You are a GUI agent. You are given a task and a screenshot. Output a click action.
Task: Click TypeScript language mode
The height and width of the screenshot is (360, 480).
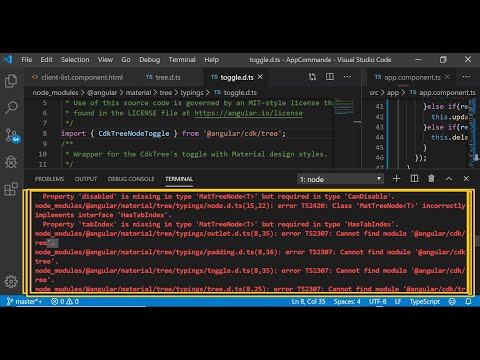point(425,301)
